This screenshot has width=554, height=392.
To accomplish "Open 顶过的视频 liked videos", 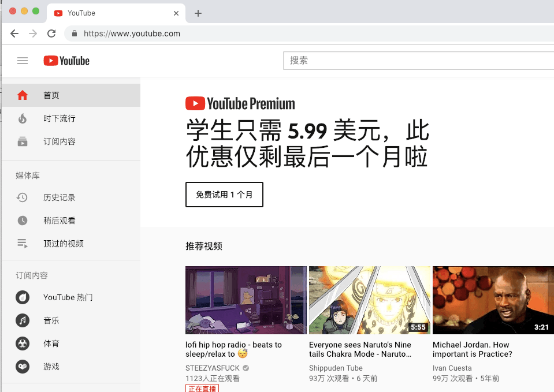I will click(x=71, y=243).
